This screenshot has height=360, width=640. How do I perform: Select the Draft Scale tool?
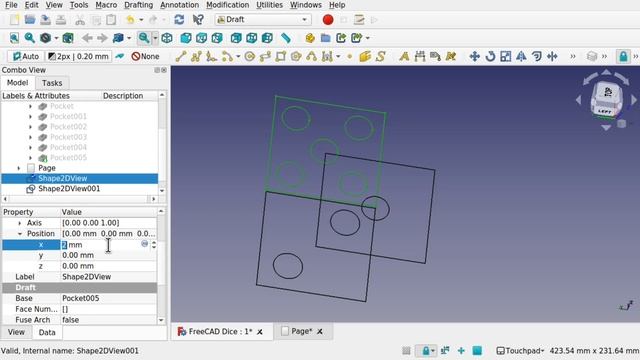point(506,56)
